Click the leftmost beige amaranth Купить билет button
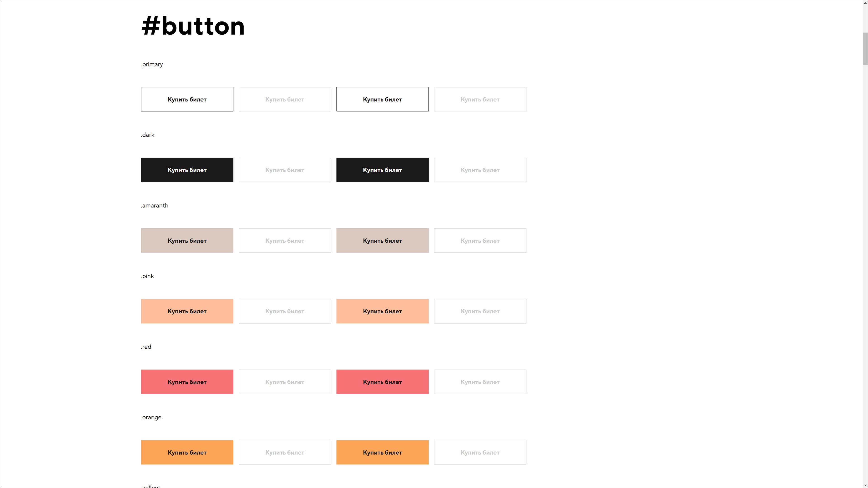Screen dimensions: 868x488 coord(187,240)
